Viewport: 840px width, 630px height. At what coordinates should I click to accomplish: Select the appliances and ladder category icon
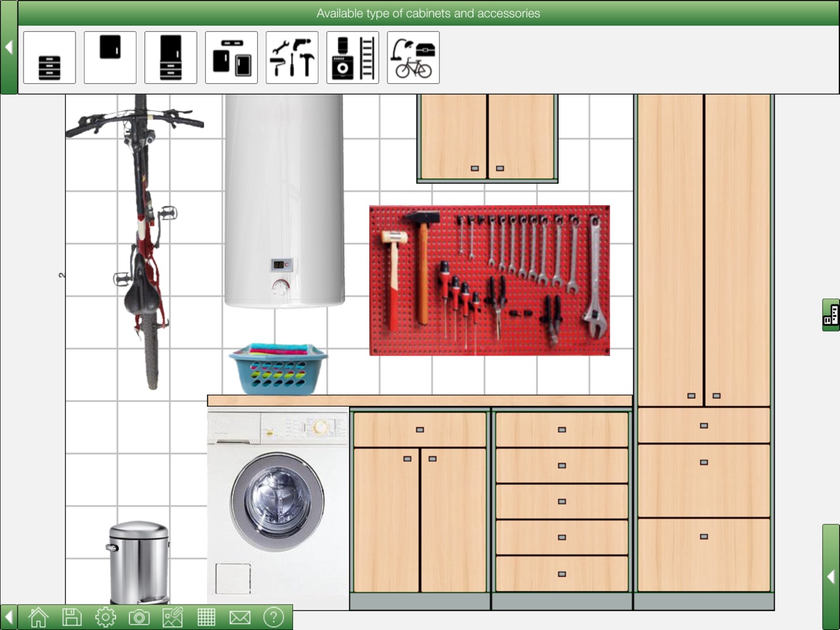[352, 57]
